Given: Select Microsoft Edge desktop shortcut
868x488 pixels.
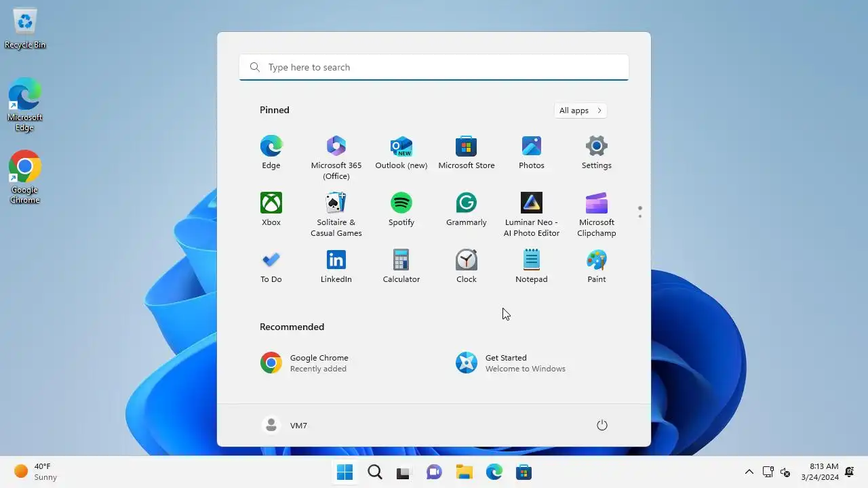Looking at the screenshot, I should pyautogui.click(x=25, y=105).
